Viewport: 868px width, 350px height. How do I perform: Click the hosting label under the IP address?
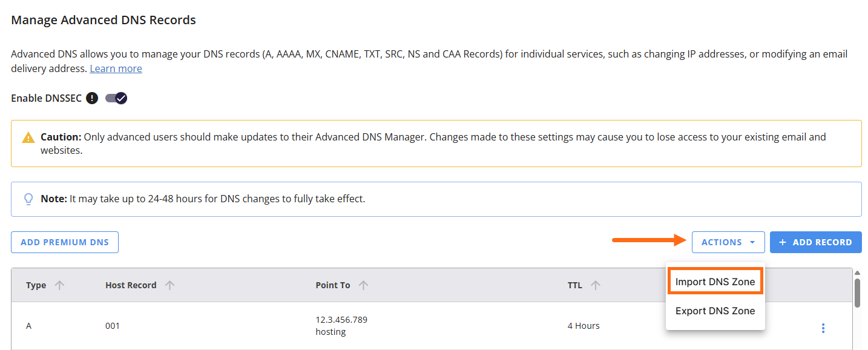point(330,332)
